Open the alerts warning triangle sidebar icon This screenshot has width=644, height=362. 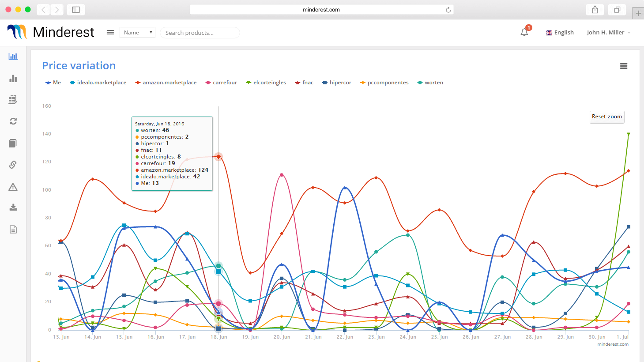click(13, 187)
